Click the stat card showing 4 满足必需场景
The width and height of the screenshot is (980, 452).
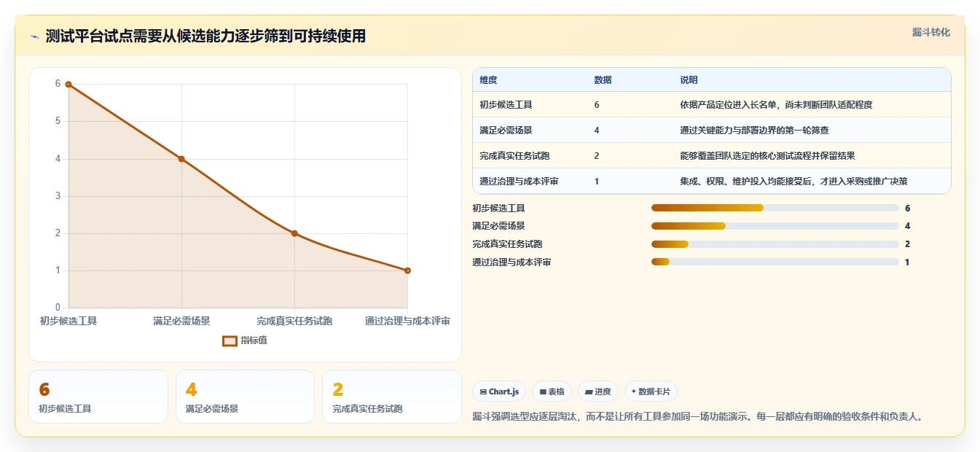coord(245,397)
